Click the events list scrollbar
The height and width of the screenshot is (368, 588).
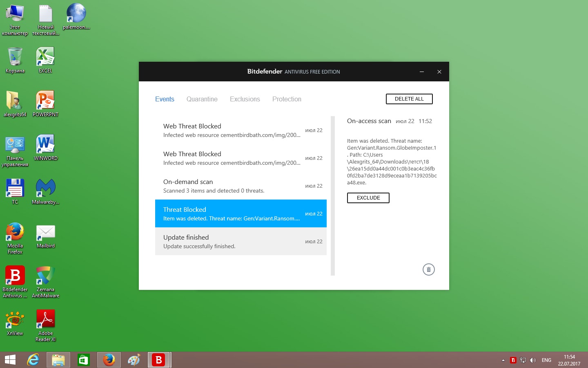point(333,196)
